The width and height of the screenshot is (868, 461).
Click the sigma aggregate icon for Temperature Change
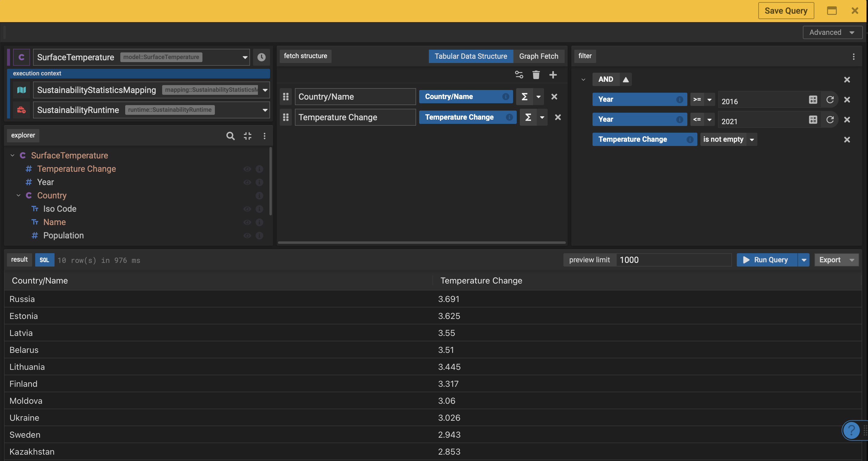[528, 117]
